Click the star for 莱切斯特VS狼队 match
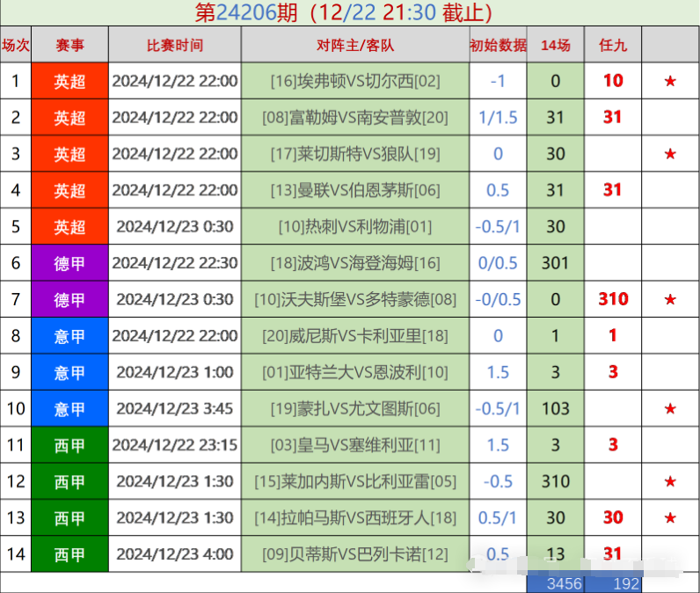700x593 pixels. (670, 154)
